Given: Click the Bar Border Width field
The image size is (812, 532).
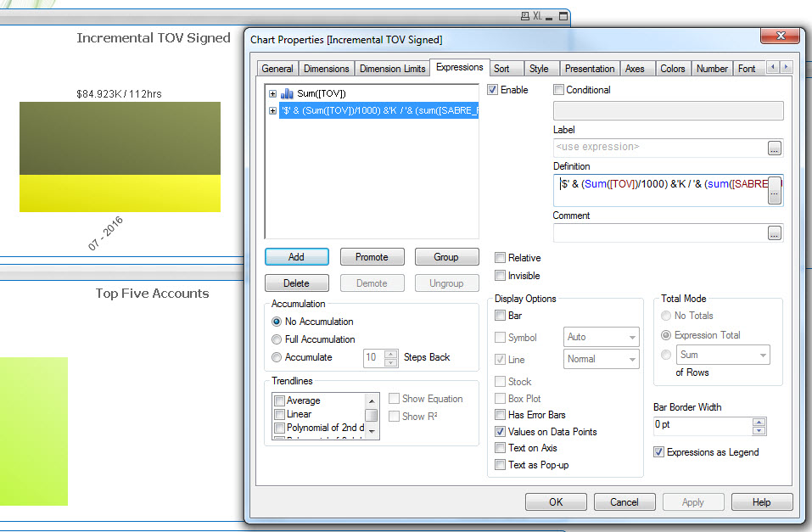Looking at the screenshot, I should (703, 426).
